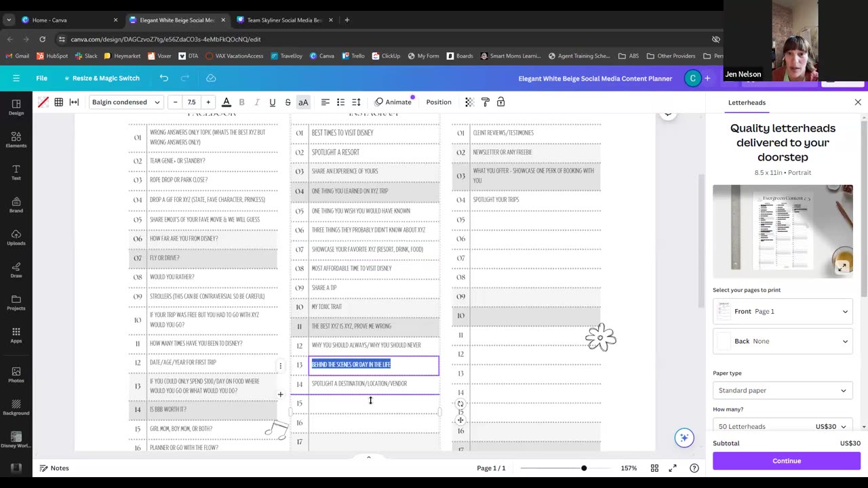
Task: Click the Position button
Action: (439, 102)
